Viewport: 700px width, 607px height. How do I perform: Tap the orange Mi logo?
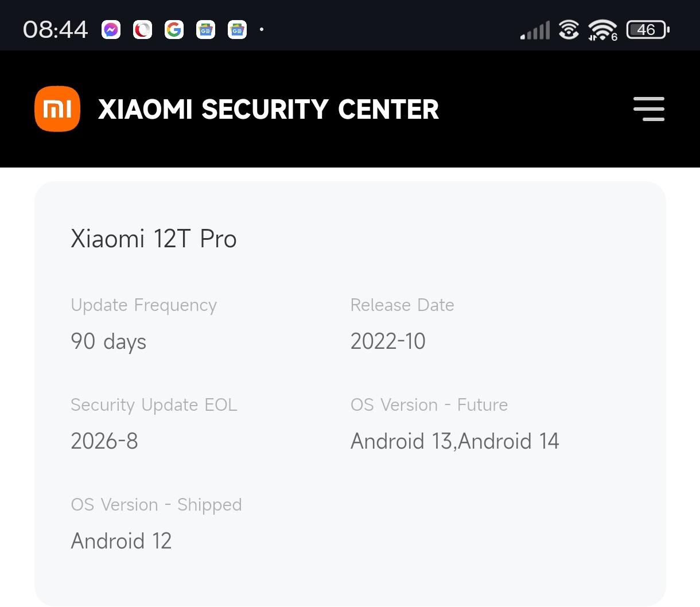click(x=57, y=109)
